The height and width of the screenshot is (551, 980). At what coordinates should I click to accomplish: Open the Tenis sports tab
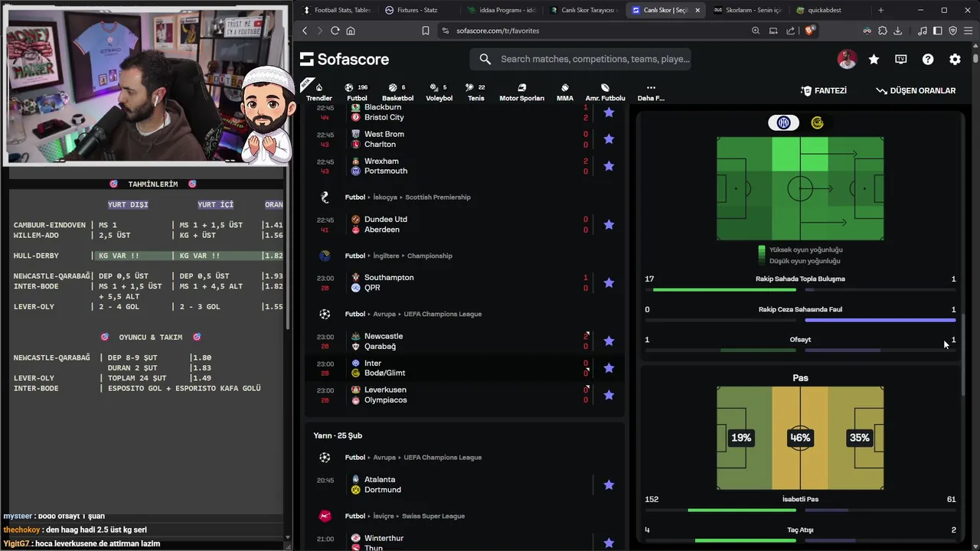coord(476,92)
